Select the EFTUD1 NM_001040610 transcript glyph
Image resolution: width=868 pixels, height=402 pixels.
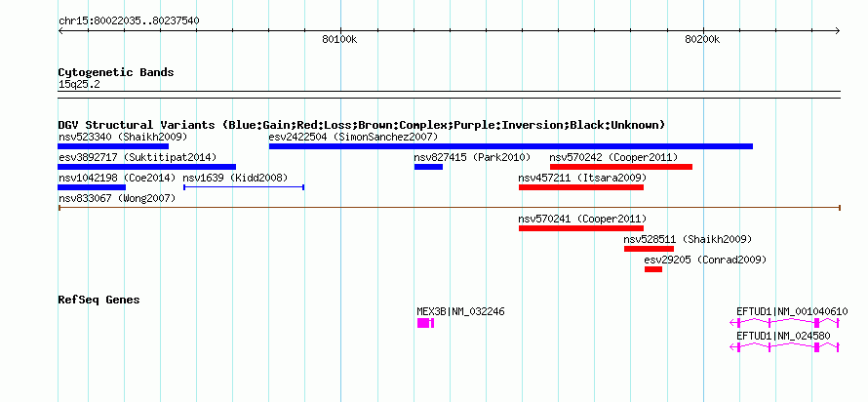tap(785, 323)
